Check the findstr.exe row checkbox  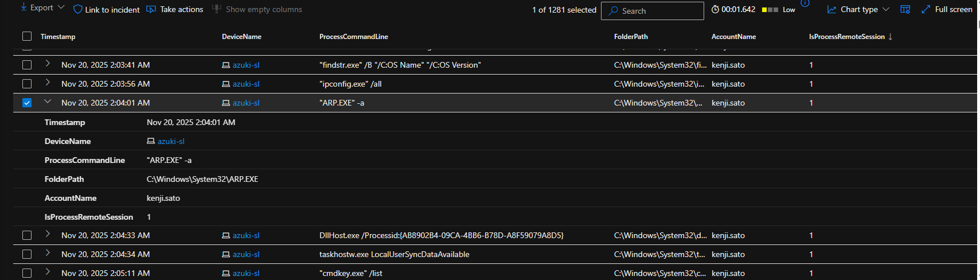tap(27, 65)
